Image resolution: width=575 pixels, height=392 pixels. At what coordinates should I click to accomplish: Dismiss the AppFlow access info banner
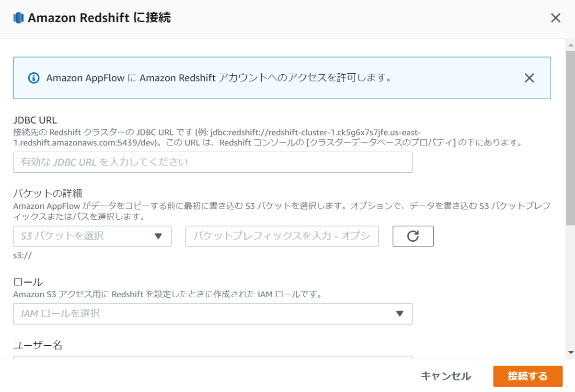pyautogui.click(x=529, y=78)
